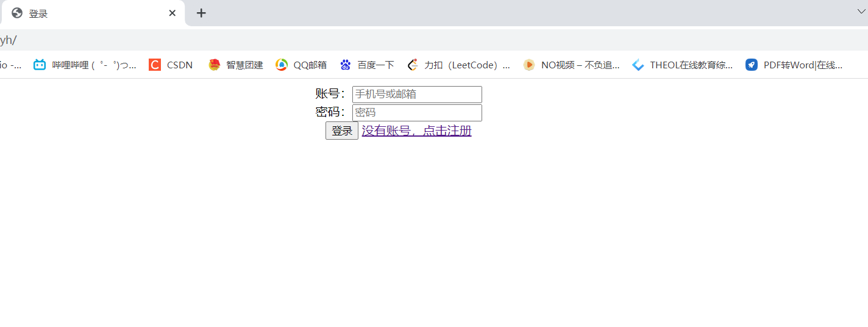This screenshot has height=327, width=868.
Task: Open the QQ邮箱 bookmark icon
Action: tap(281, 65)
